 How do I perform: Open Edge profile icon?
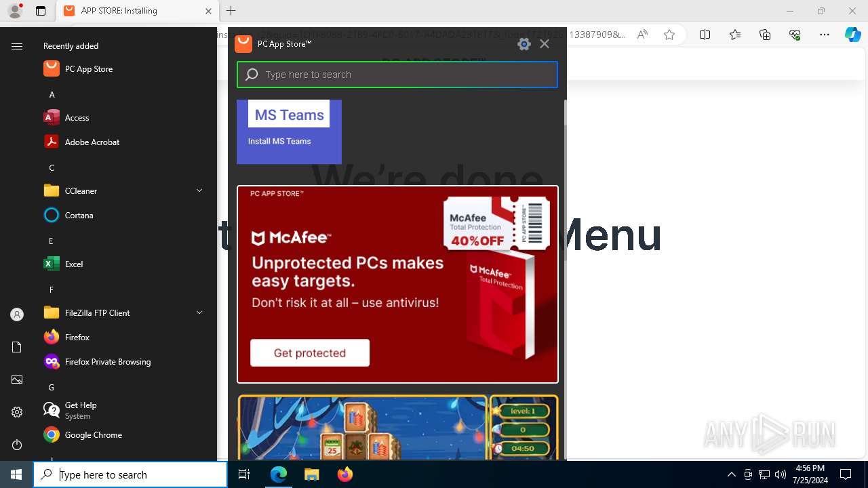[15, 11]
